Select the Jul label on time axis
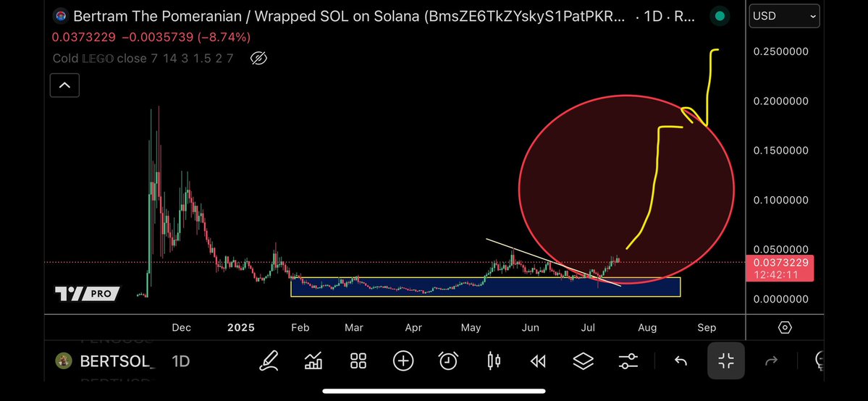The image size is (868, 401). click(x=588, y=328)
